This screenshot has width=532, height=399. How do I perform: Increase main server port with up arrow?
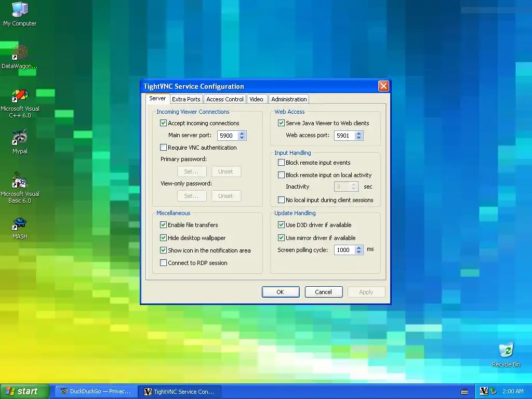[242, 134]
